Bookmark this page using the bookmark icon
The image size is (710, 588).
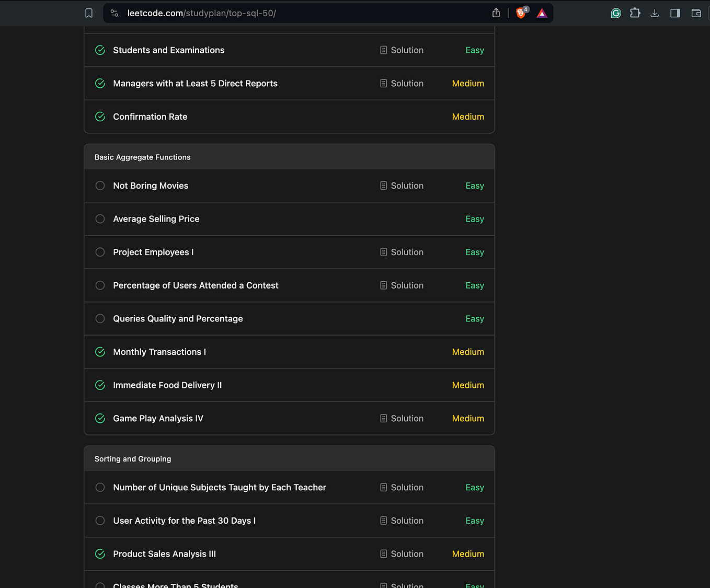click(x=88, y=13)
